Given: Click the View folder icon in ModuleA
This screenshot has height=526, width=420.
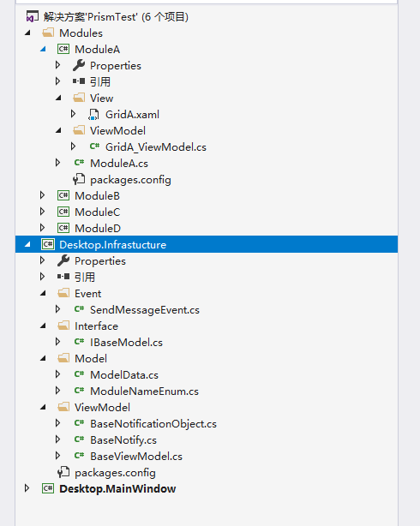Looking at the screenshot, I should pos(79,98).
